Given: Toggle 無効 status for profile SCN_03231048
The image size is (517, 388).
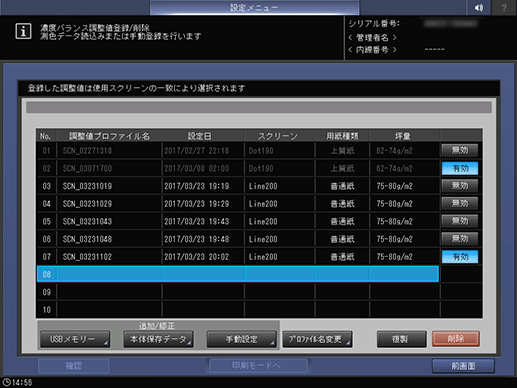Looking at the screenshot, I should pyautogui.click(x=460, y=239).
